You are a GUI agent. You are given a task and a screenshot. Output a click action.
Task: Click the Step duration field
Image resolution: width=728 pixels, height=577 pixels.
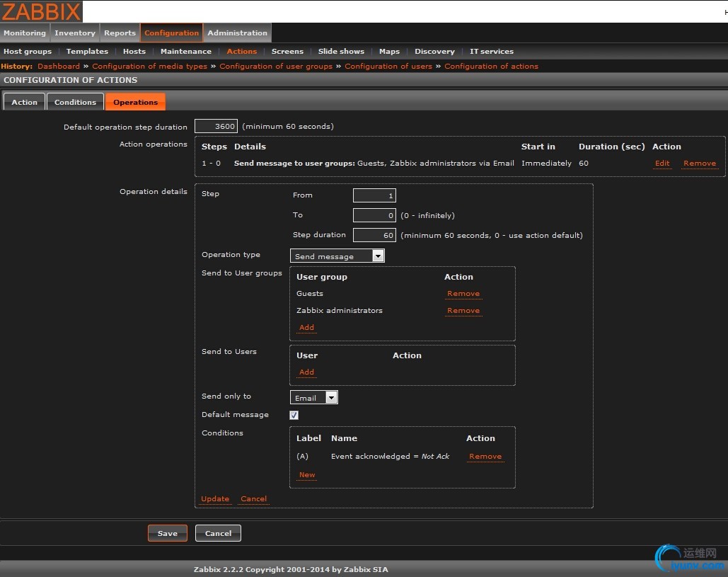(x=374, y=235)
